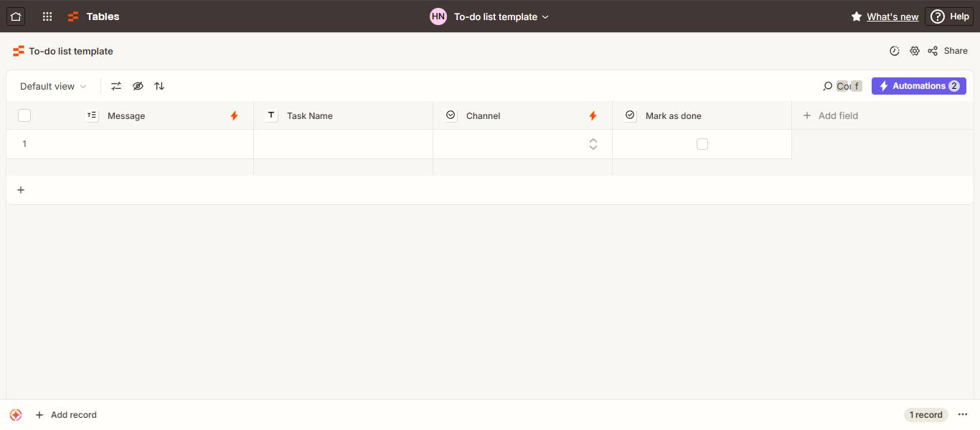Tick the Mark as done checkbox
Viewport: 980px width, 430px height.
tap(702, 144)
